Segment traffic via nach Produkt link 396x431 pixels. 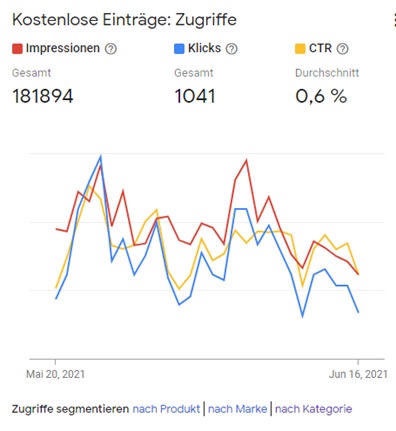(166, 409)
